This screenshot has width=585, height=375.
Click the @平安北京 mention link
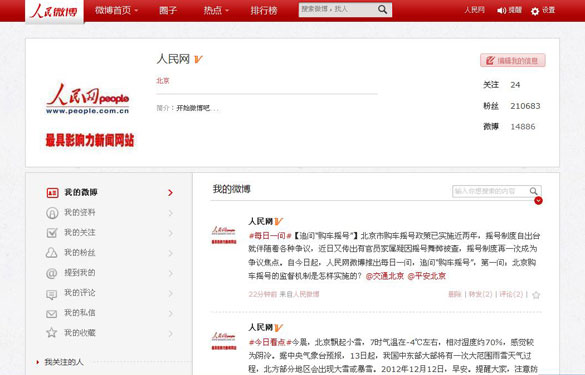pos(426,276)
